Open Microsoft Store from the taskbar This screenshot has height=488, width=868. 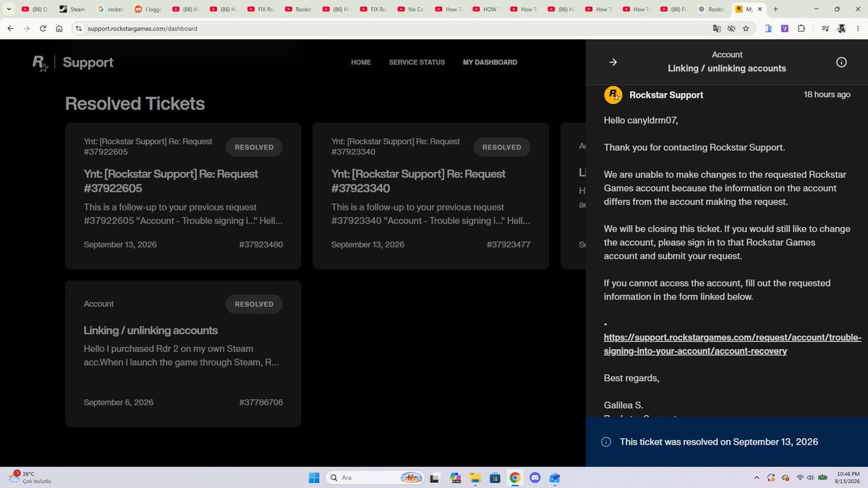[x=495, y=478]
